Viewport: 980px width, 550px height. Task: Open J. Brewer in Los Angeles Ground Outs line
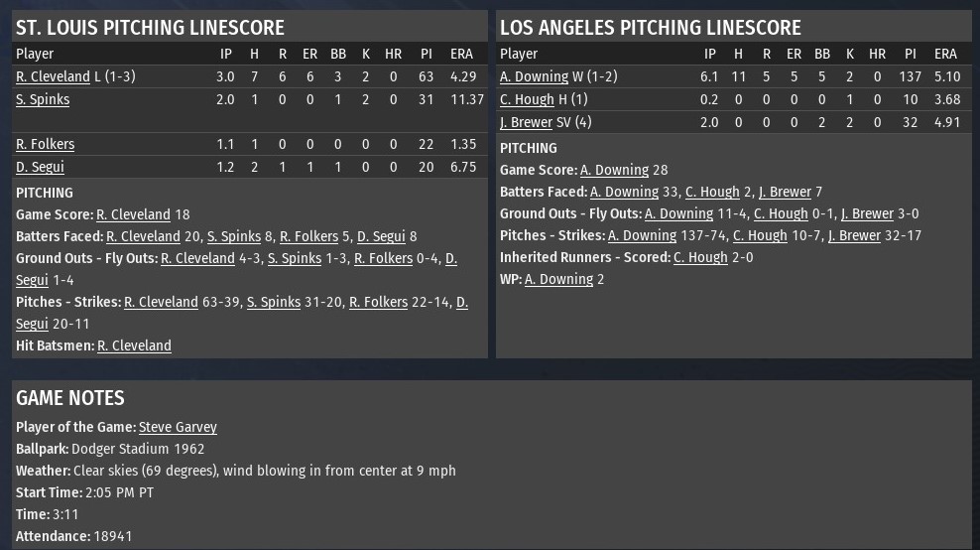pyautogui.click(x=867, y=213)
